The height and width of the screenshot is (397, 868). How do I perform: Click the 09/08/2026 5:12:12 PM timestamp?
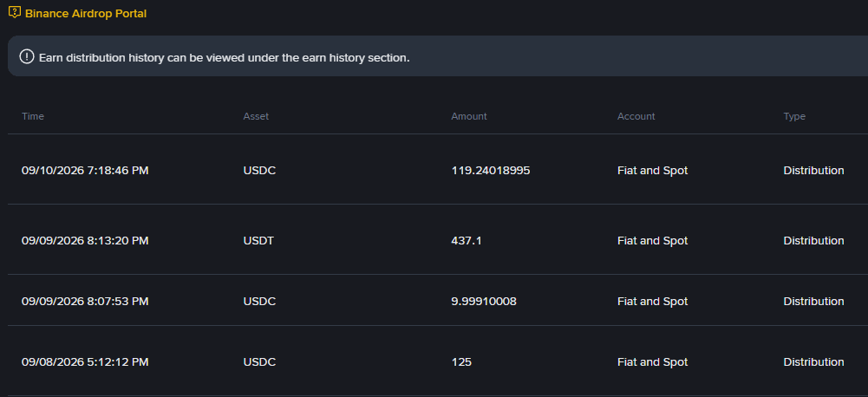[x=85, y=362]
